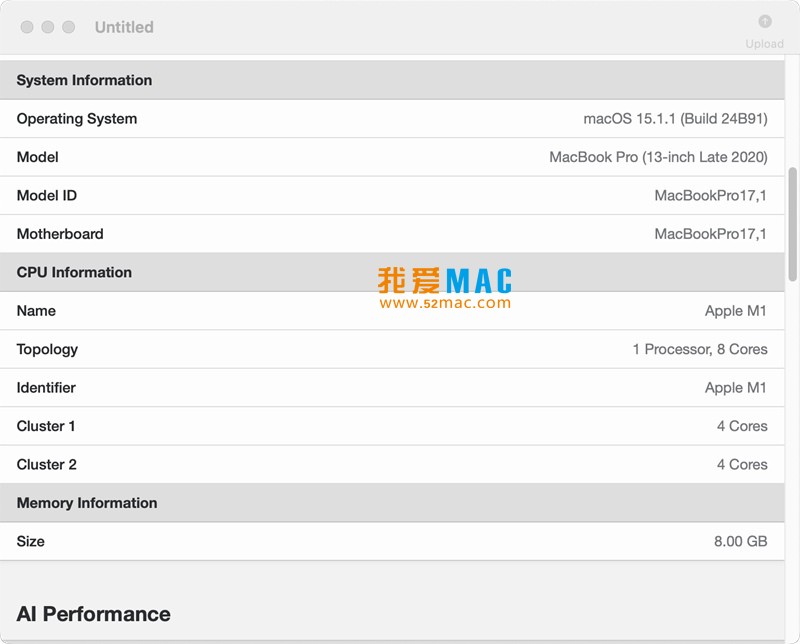This screenshot has width=800, height=644.
Task: Select the 1 Processor, 8 Cores value
Action: coord(700,349)
